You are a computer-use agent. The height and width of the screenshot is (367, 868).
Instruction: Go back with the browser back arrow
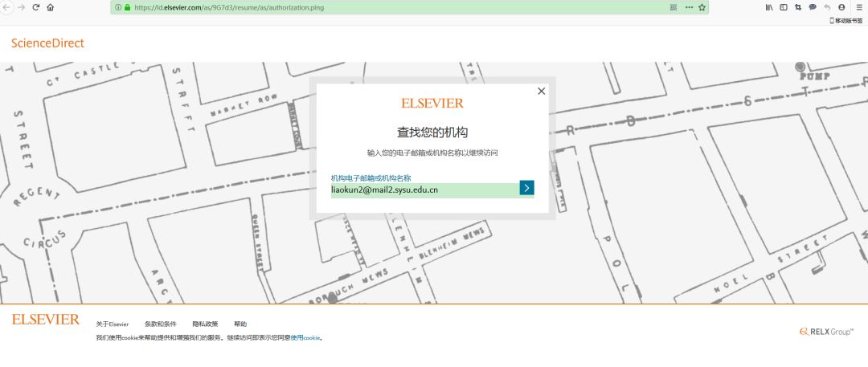[x=6, y=7]
